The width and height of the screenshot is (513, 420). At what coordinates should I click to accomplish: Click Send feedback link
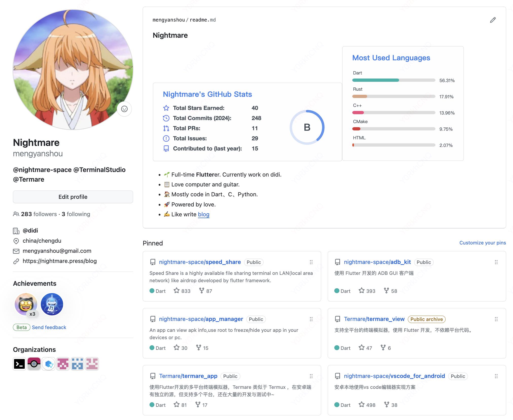coord(49,327)
